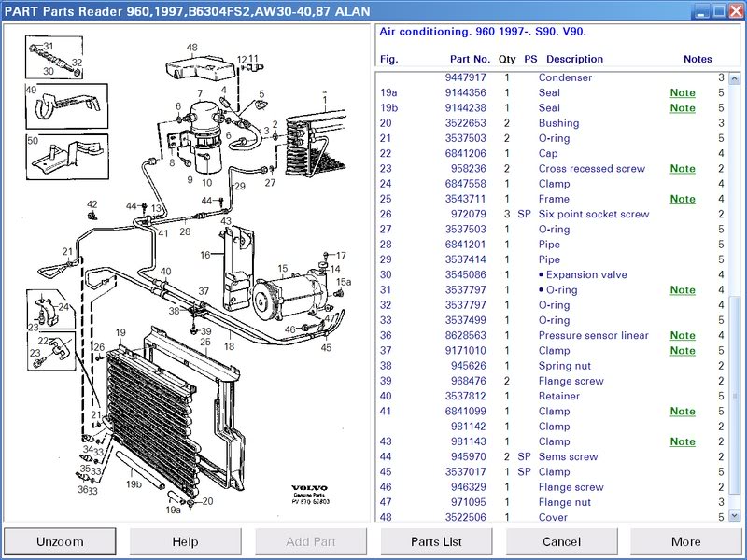
Task: View the Note for Cross recessed screw
Action: click(x=682, y=169)
